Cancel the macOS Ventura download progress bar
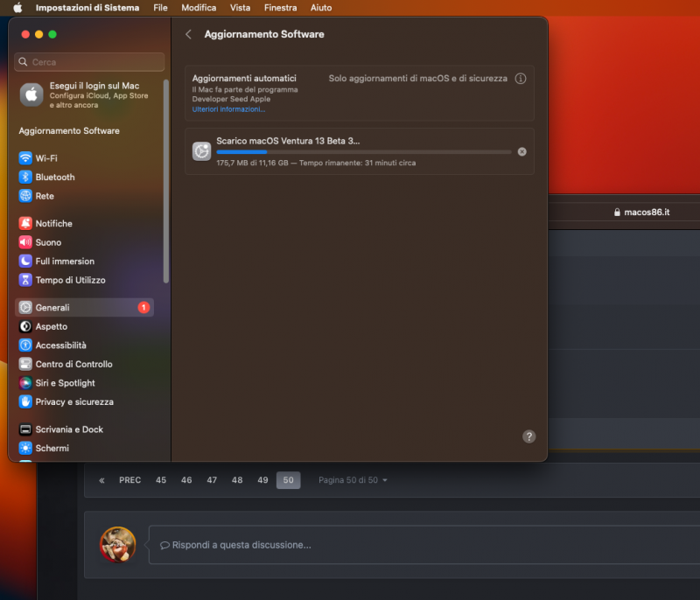 pyautogui.click(x=521, y=150)
